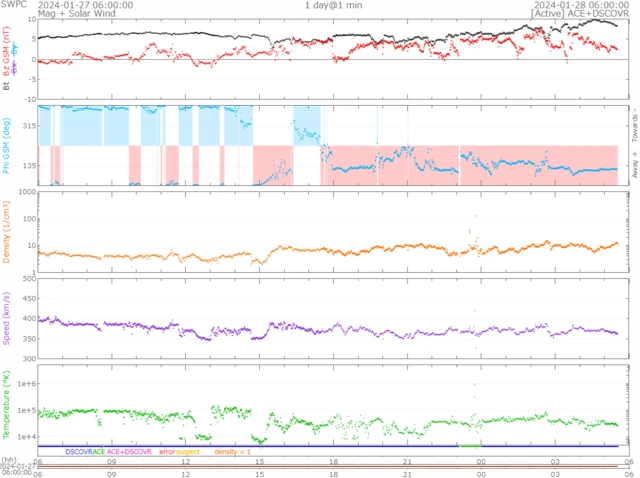
Task: Click the ACE+DSCOVR magenta legend entry
Action: pos(131,452)
